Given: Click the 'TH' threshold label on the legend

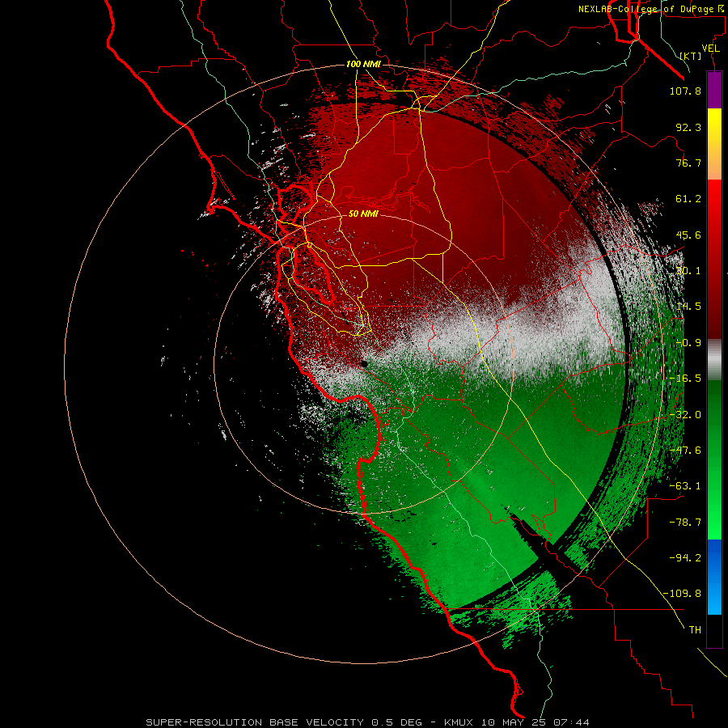Looking at the screenshot, I should pyautogui.click(x=695, y=629).
